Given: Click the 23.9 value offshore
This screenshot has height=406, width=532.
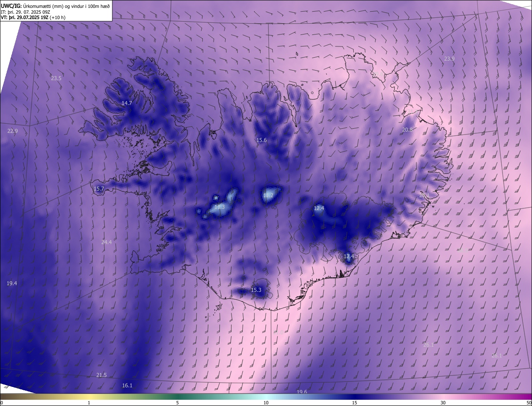Looking at the screenshot, I should [449, 59].
